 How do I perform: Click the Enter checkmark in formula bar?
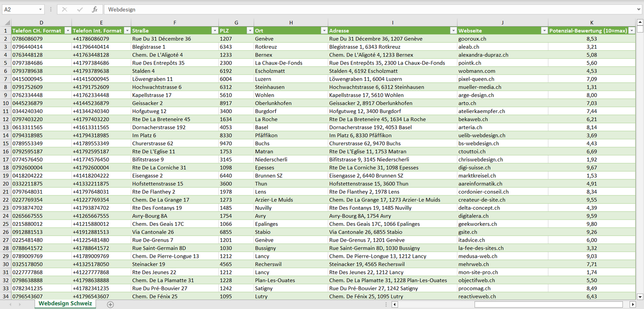80,9
